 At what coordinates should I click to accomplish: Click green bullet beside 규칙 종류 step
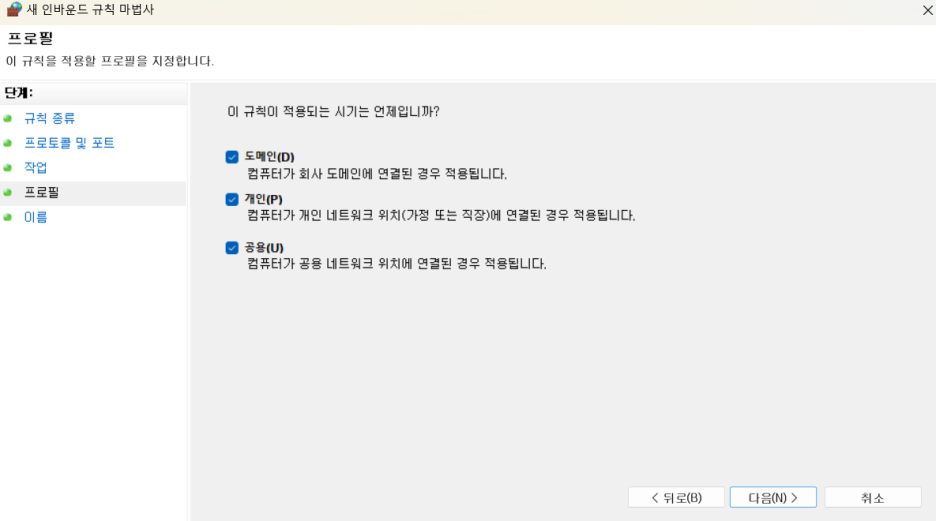coord(8,119)
